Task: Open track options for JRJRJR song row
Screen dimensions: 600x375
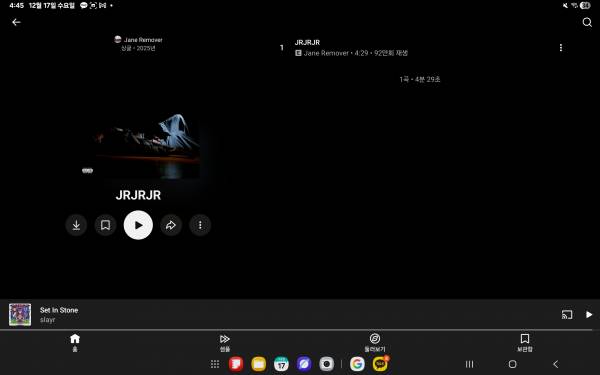Action: tap(561, 47)
